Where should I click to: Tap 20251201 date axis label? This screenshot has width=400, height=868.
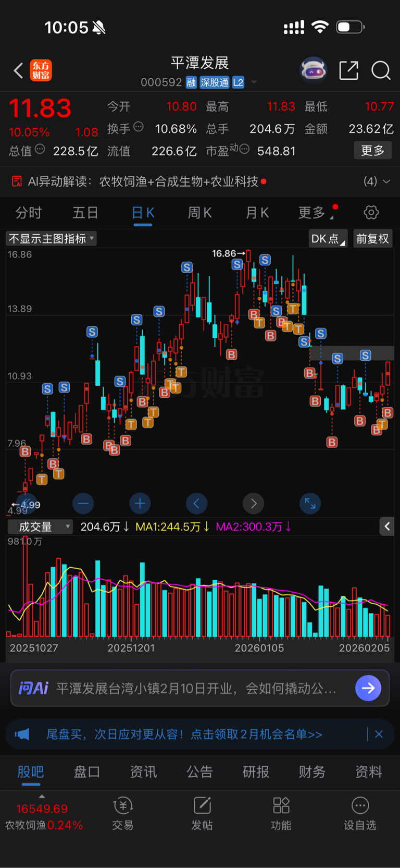pos(131,648)
